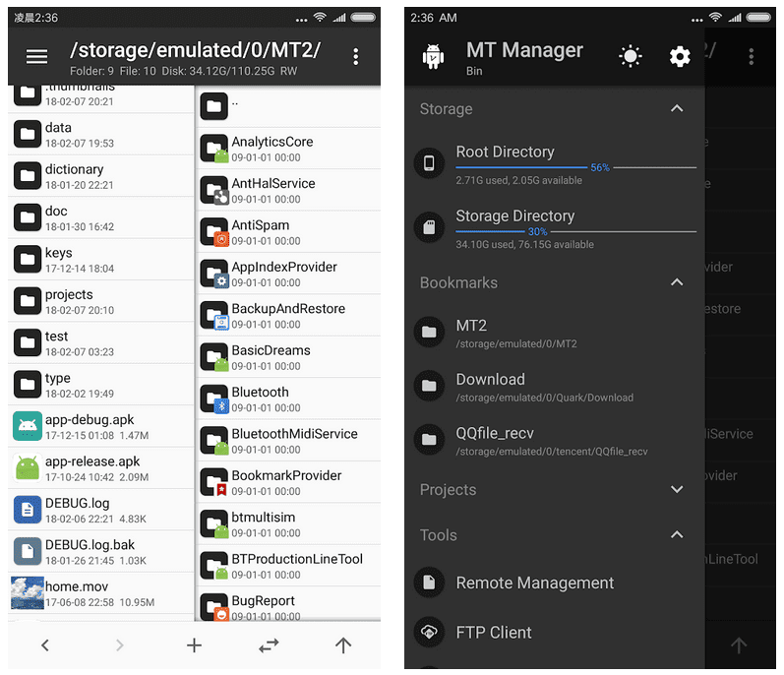Image resolution: width=784 pixels, height=675 pixels.
Task: Open the MT2 bookmark
Action: tap(555, 334)
